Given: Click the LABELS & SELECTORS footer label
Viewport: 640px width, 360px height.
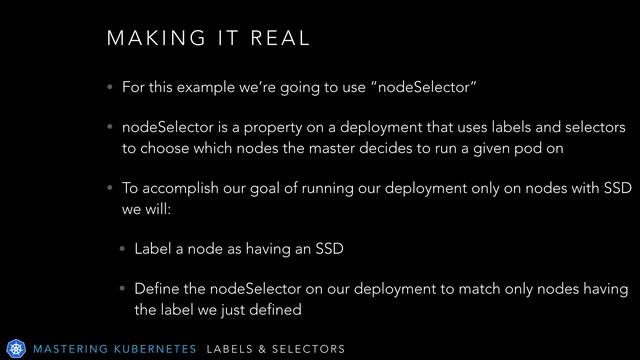Looking at the screenshot, I should [276, 349].
